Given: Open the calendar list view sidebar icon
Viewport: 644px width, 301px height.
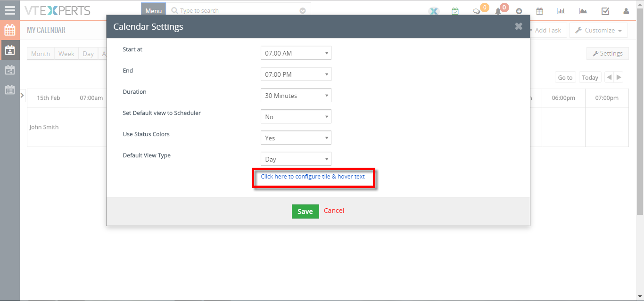Looking at the screenshot, I should (x=10, y=90).
